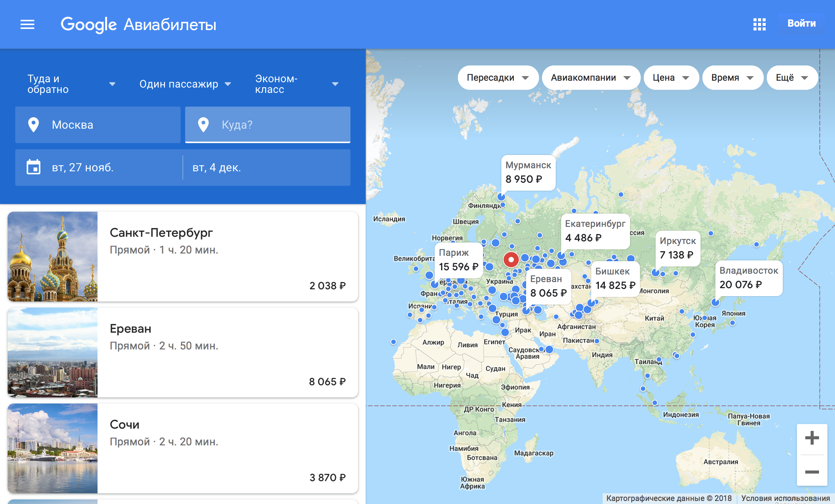Open the Google apps grid
Screen dimensions: 835x504
[x=759, y=24]
